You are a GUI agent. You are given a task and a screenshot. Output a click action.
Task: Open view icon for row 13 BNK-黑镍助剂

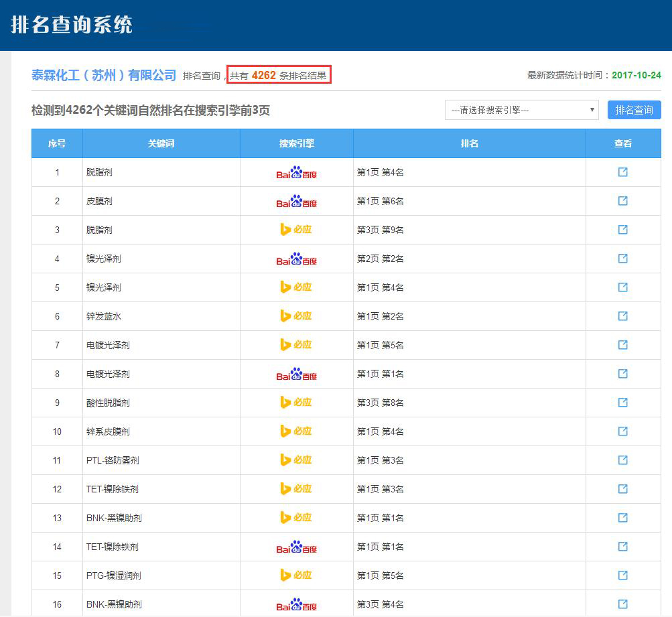622,518
